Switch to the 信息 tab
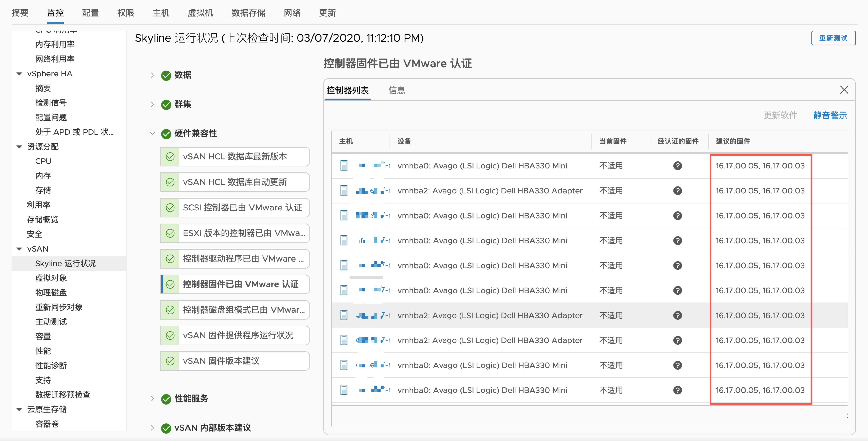 coord(397,90)
